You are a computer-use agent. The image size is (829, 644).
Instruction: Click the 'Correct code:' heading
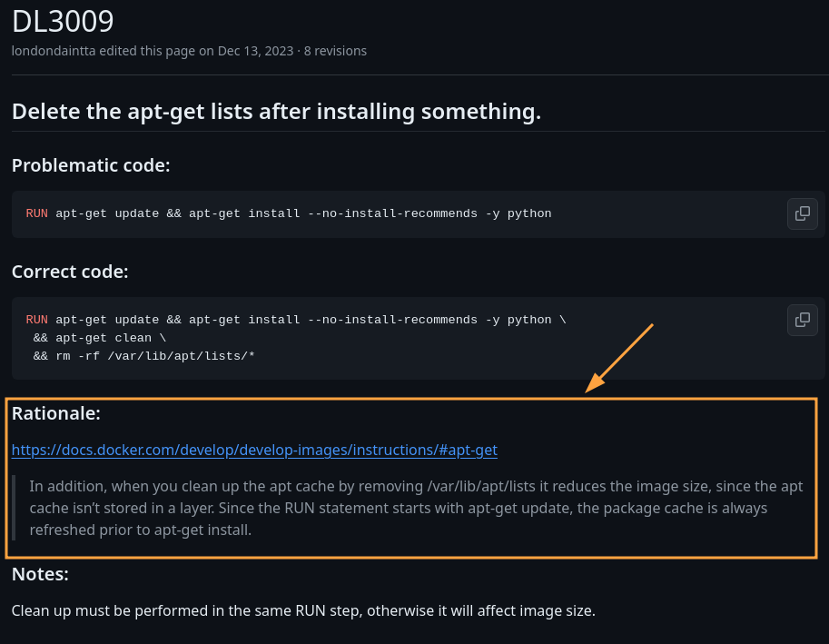tap(70, 272)
